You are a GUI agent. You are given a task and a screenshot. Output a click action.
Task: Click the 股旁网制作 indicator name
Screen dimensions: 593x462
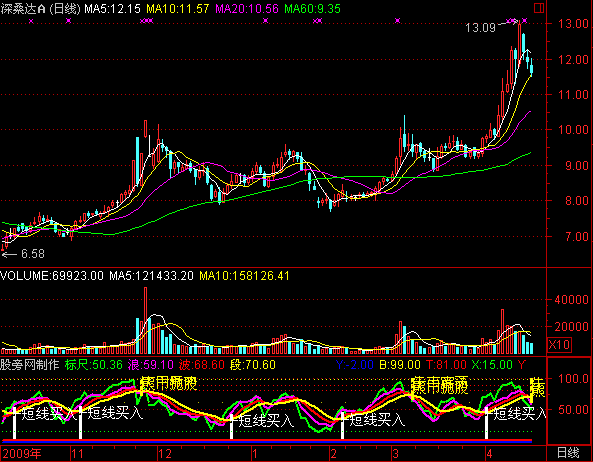tap(30, 365)
